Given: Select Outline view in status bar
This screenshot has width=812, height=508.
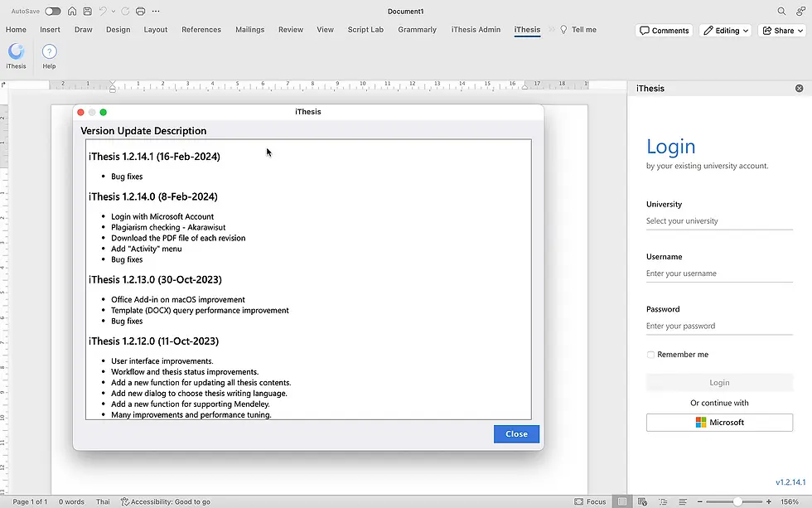Looking at the screenshot, I should [x=663, y=502].
